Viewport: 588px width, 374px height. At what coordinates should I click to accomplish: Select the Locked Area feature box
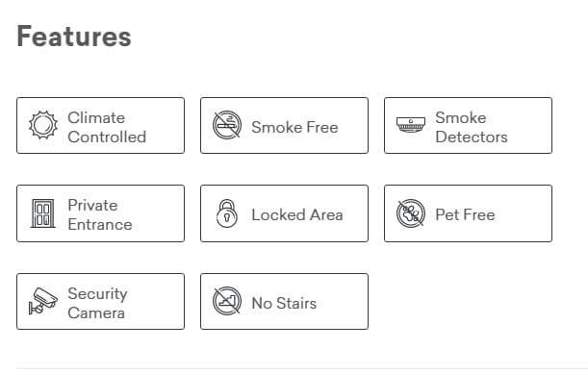[x=284, y=213]
